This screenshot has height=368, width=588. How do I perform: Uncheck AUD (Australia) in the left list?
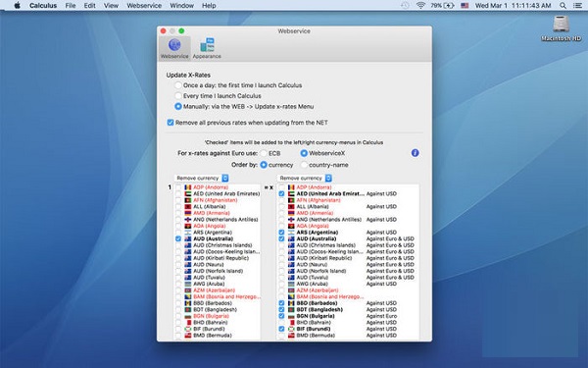[x=178, y=238]
